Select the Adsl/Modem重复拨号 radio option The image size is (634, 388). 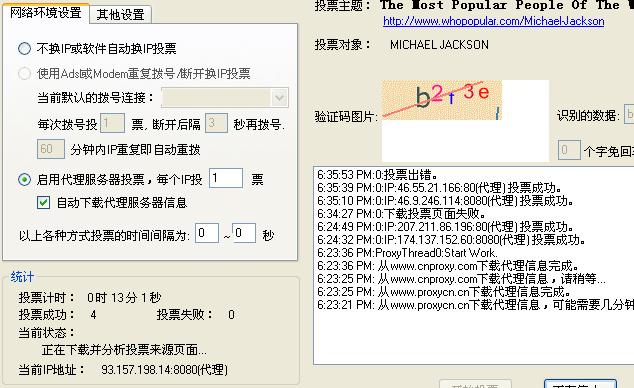click(x=24, y=74)
